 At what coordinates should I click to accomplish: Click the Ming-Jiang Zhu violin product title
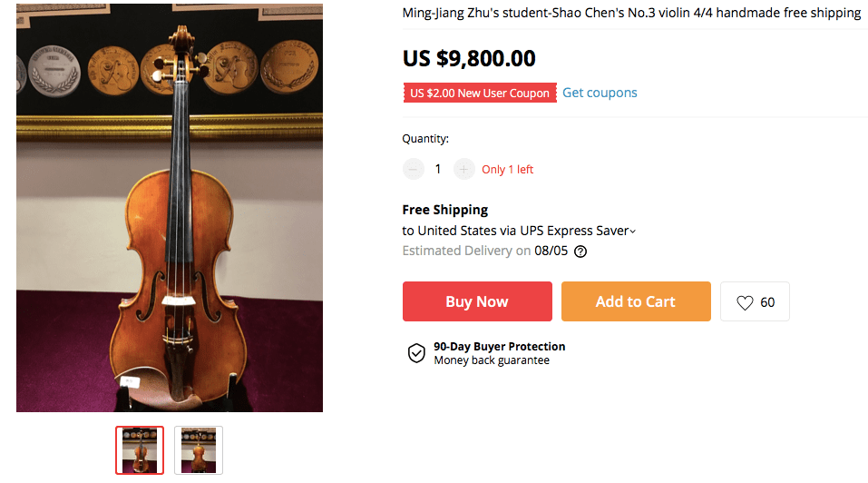click(631, 13)
